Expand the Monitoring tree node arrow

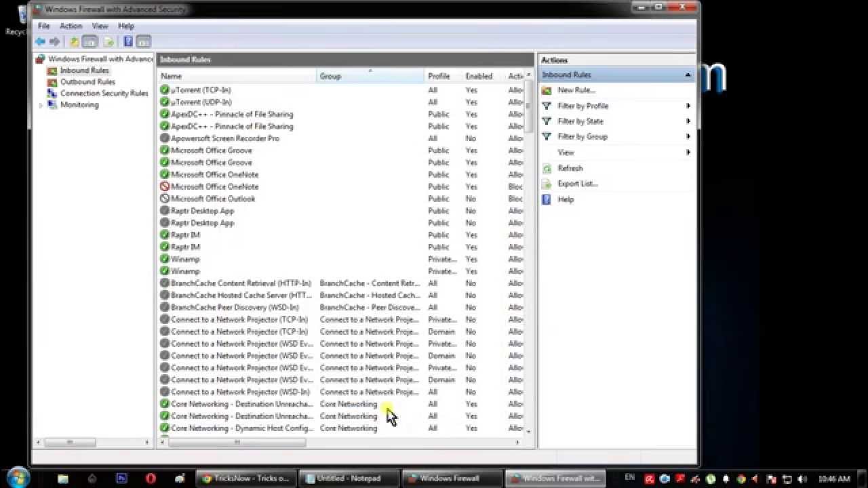coord(41,105)
